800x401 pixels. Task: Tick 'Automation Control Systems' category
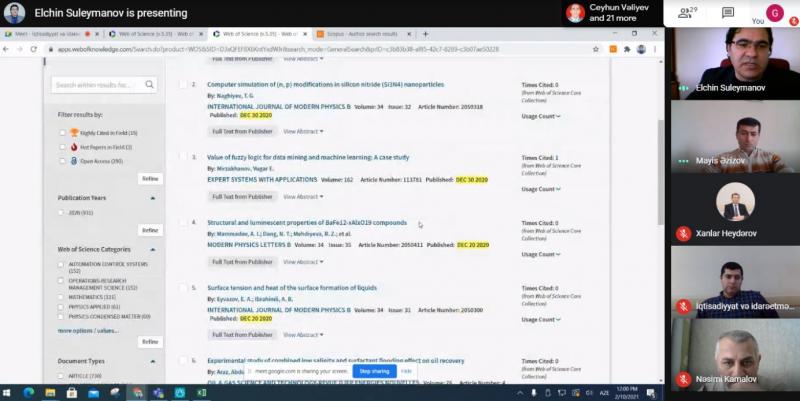61,264
